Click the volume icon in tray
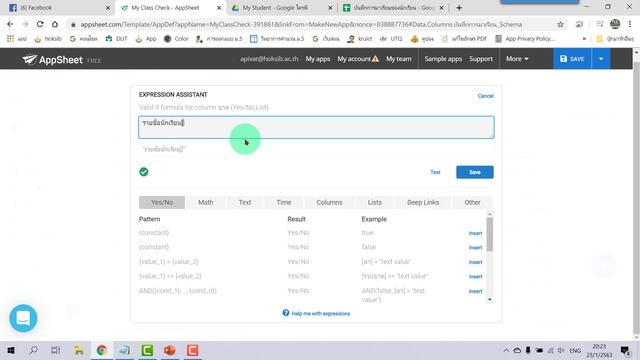Image resolution: width=640 pixels, height=360 pixels. point(561,351)
